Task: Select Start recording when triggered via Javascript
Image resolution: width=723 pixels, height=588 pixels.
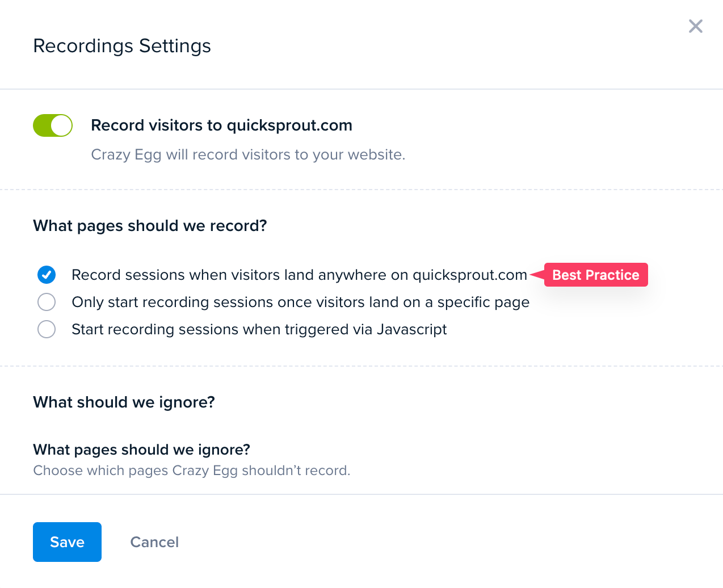Action: point(47,329)
